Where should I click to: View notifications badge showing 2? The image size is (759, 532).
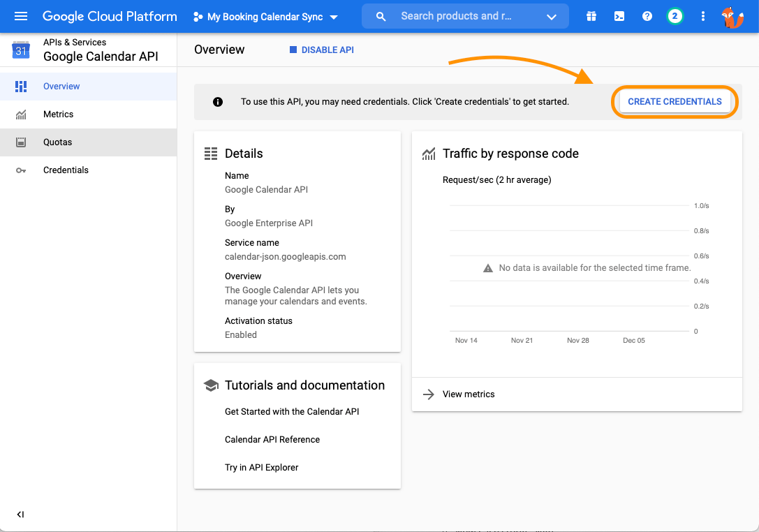click(x=675, y=16)
